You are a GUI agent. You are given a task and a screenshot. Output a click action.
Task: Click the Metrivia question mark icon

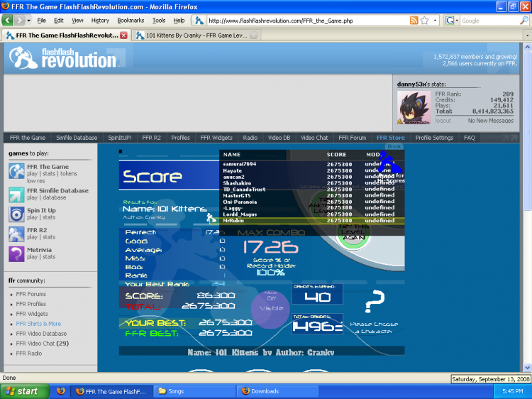click(x=16, y=254)
